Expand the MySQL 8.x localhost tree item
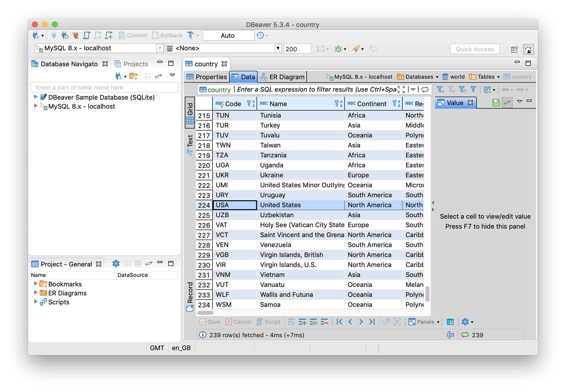 tap(35, 106)
